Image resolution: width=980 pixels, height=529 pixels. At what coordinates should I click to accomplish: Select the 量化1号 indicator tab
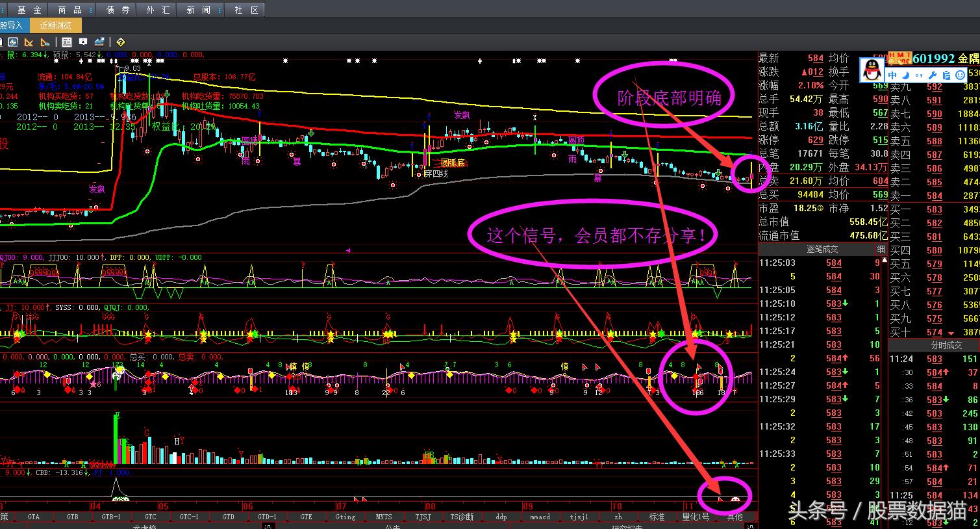tap(696, 517)
